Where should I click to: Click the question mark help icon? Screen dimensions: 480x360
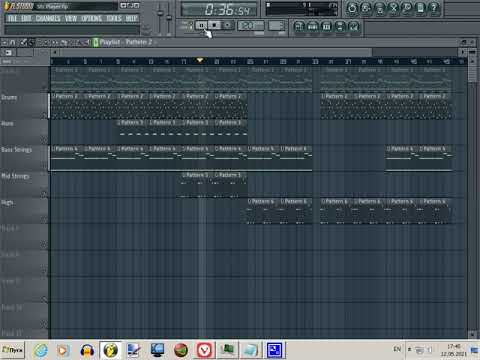[x=434, y=8]
